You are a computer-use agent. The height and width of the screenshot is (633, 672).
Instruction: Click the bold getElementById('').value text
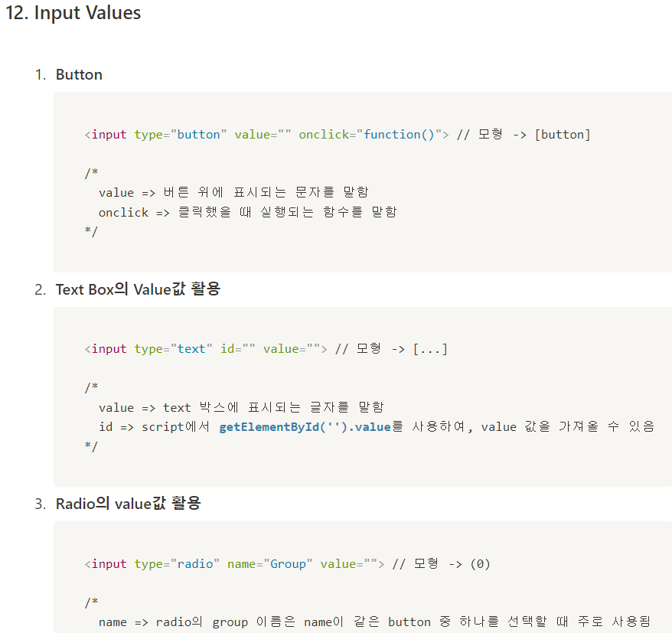pyautogui.click(x=305, y=427)
